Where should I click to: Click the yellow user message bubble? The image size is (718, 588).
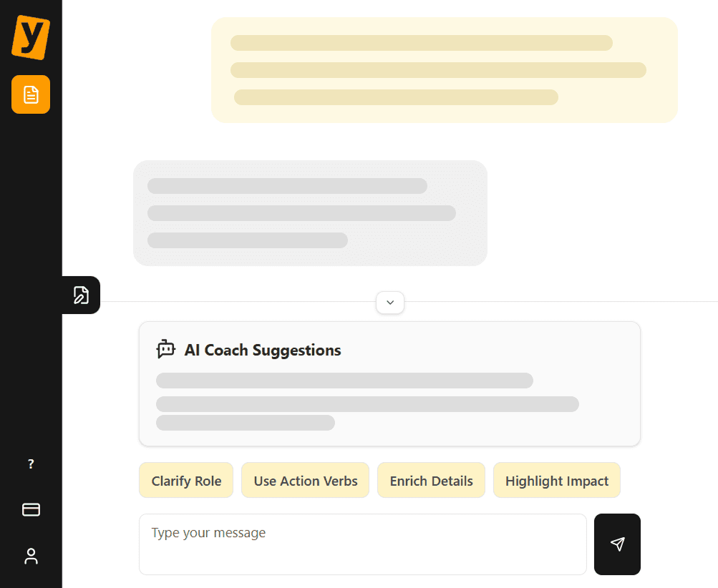[444, 70]
